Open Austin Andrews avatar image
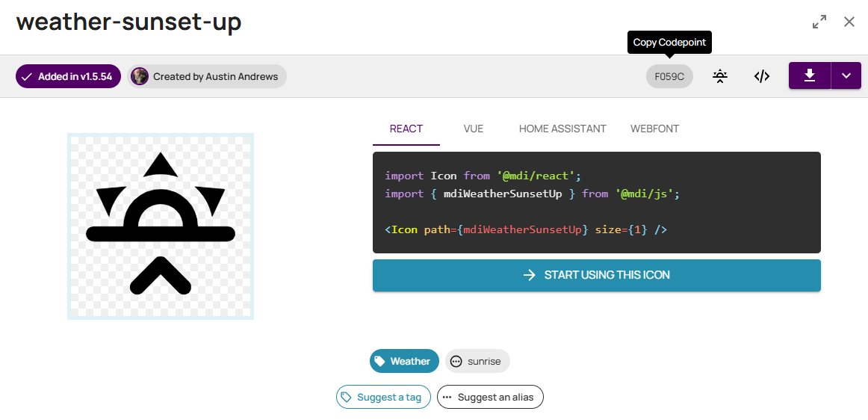Viewport: 868px width, 420px height. 140,76
